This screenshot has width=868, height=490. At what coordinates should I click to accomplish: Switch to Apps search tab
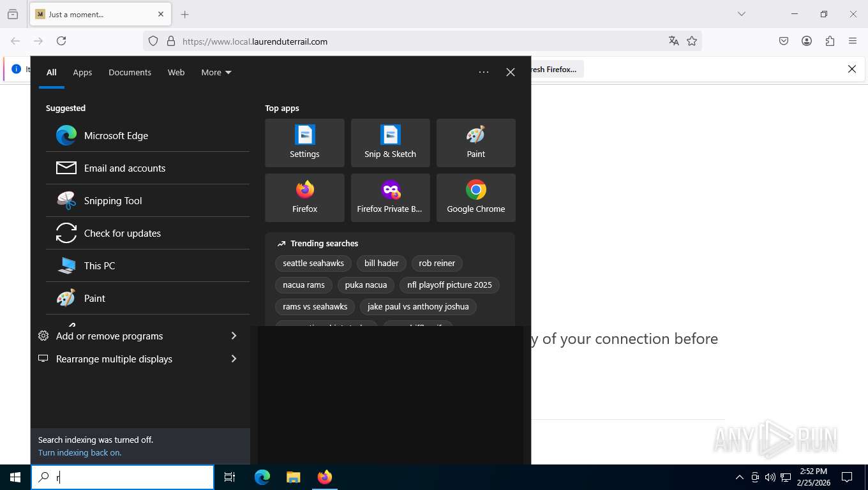click(82, 72)
